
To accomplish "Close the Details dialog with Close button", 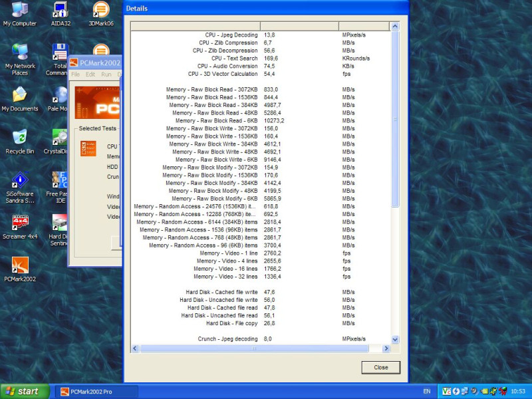I will coord(380,368).
